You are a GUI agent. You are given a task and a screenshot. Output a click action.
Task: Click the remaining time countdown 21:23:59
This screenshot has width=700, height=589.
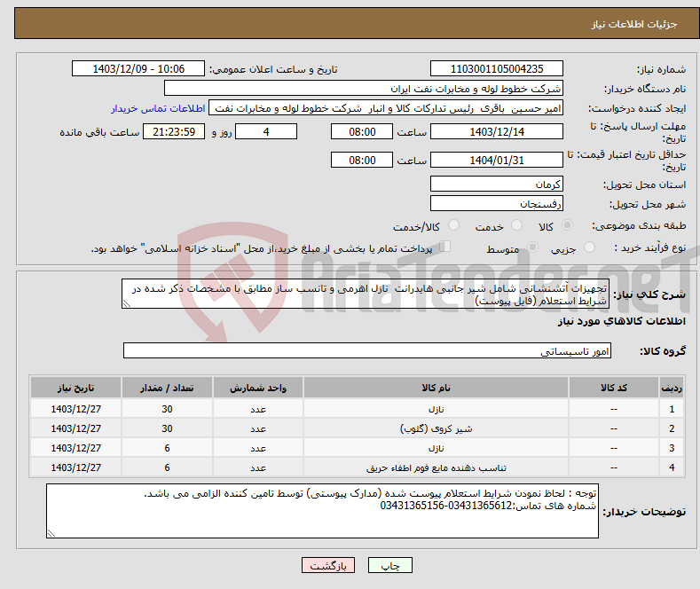(x=174, y=132)
